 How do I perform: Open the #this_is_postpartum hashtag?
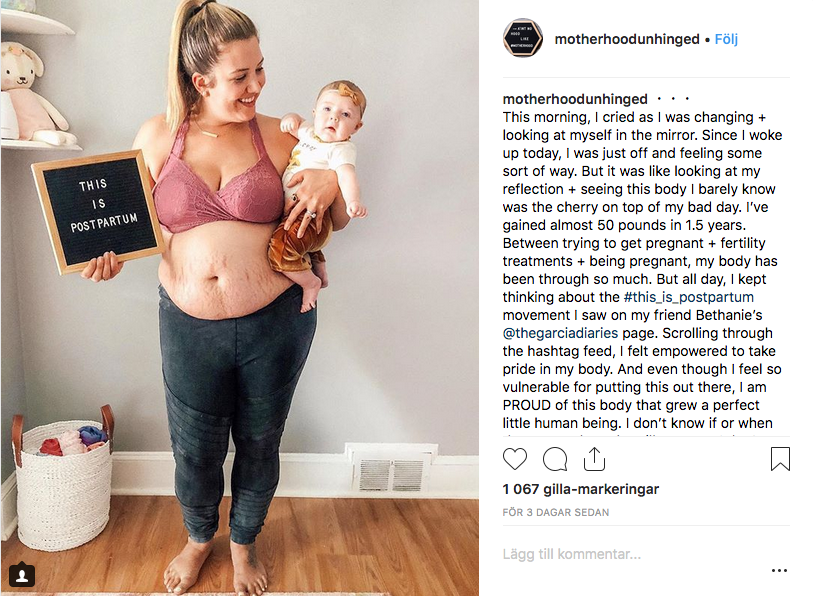pos(689,297)
